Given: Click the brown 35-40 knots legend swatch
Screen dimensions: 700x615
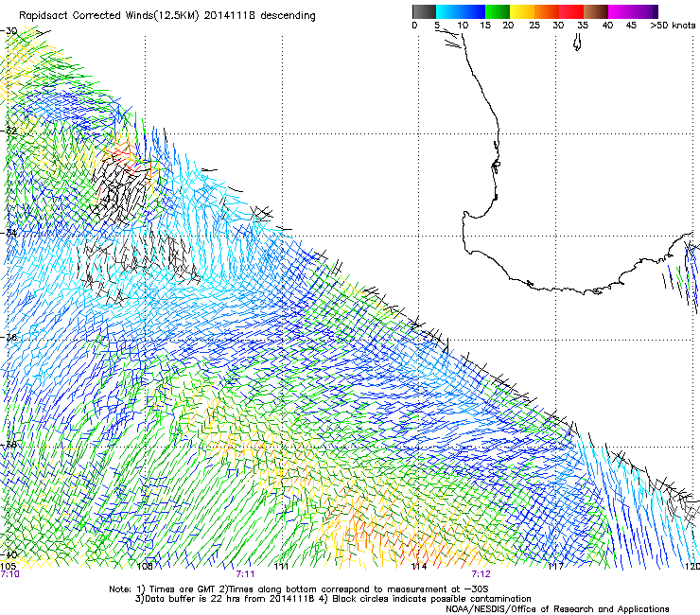Looking at the screenshot, I should click(596, 11).
